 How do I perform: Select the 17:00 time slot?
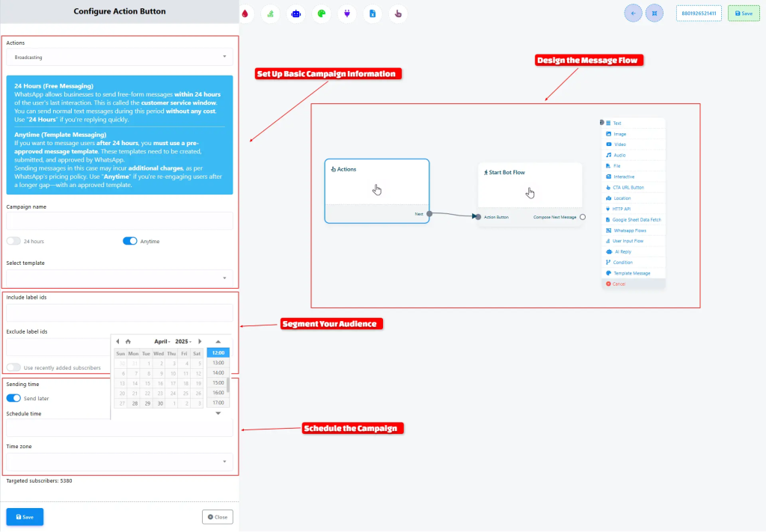click(218, 403)
